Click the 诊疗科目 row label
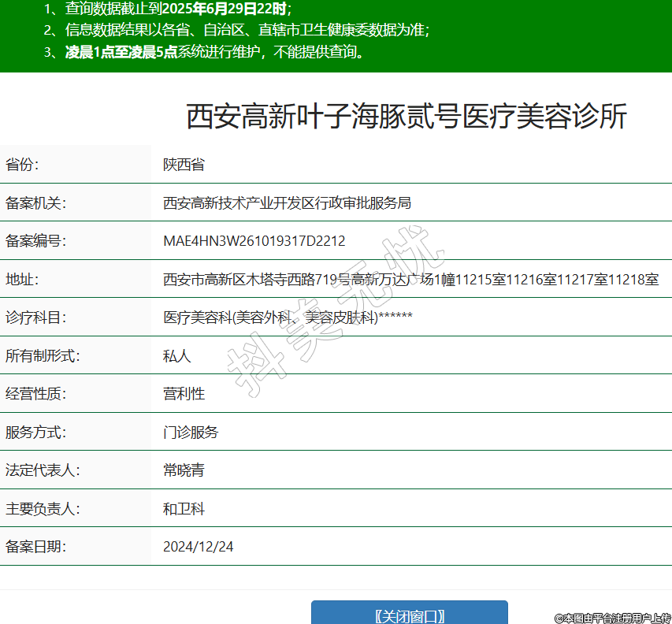The width and height of the screenshot is (672, 624). (x=36, y=318)
